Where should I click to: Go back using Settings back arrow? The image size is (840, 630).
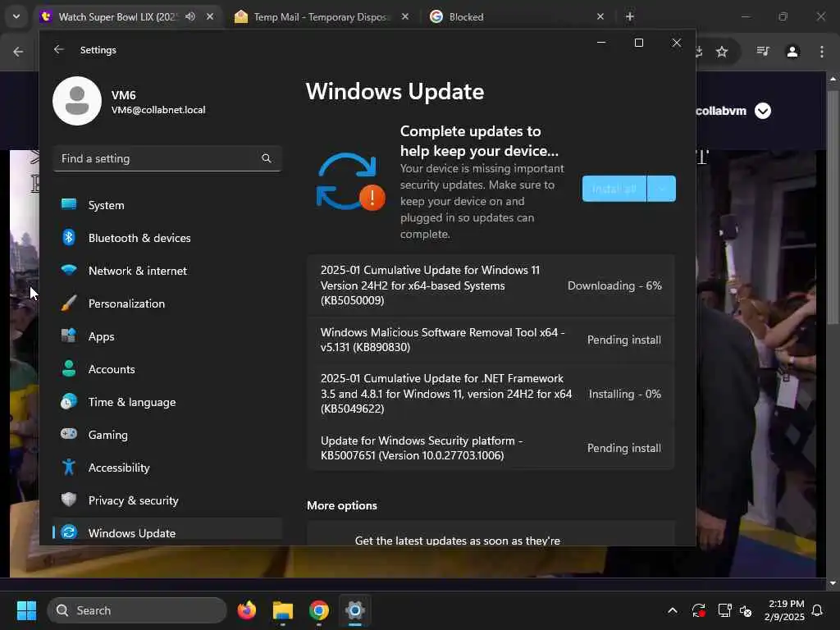pos(59,50)
